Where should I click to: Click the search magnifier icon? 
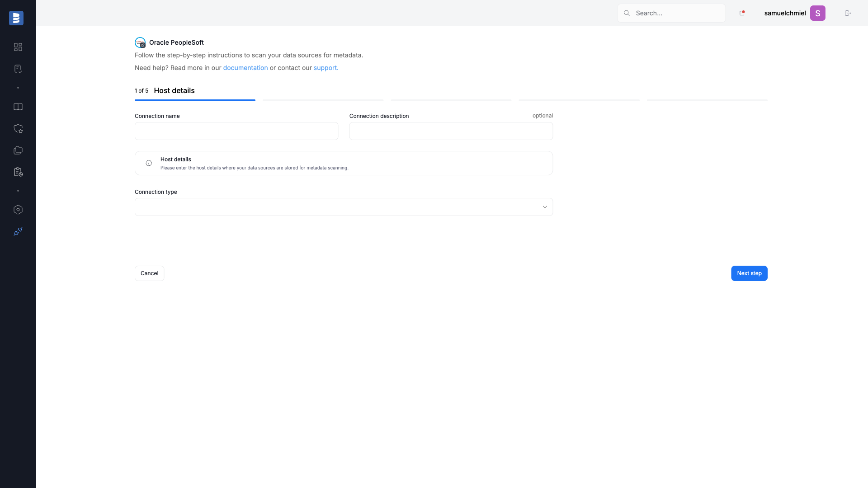point(627,13)
